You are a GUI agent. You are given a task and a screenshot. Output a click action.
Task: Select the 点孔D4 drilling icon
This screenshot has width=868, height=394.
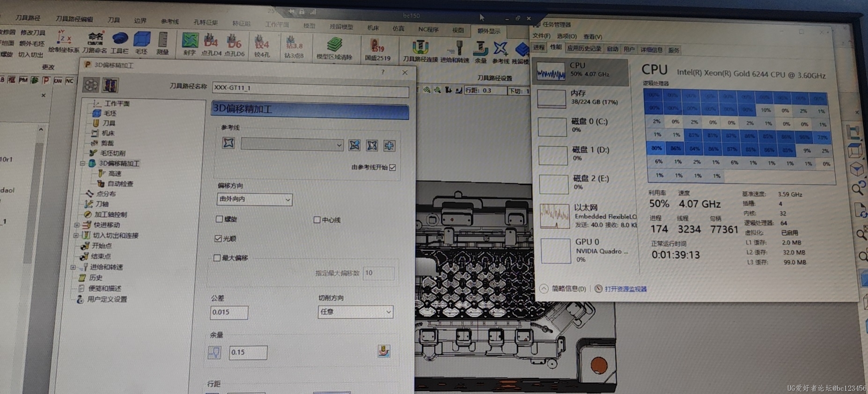[x=211, y=41]
